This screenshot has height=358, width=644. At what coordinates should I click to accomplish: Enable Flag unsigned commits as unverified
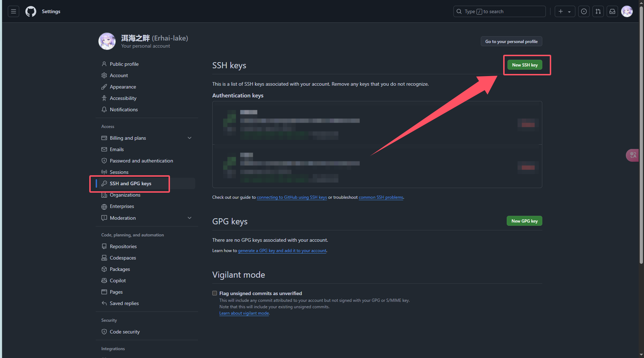click(214, 293)
